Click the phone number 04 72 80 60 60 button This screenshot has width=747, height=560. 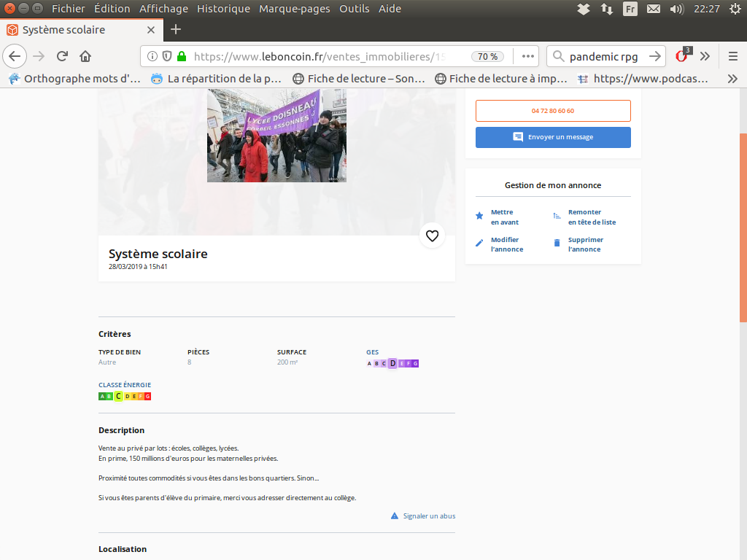pyautogui.click(x=553, y=111)
